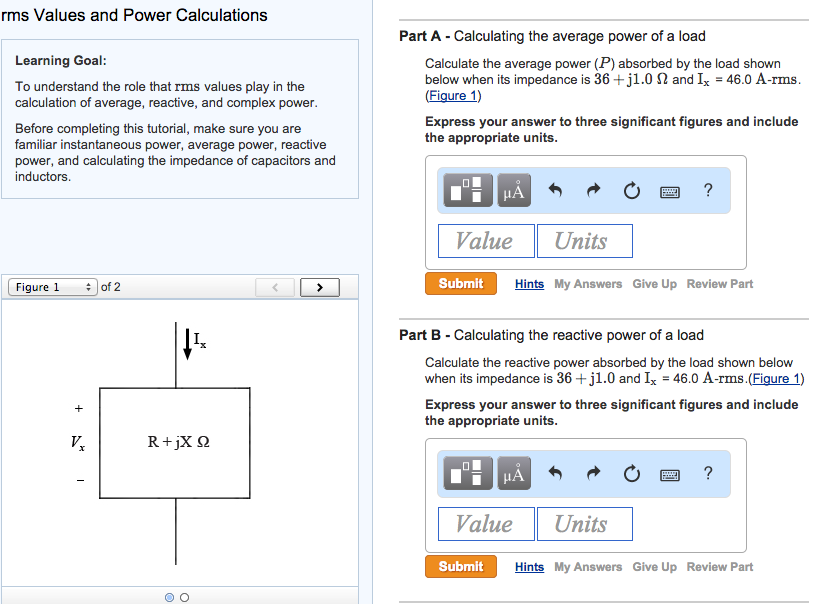Open the μÅ units menu in Part B
813x604 pixels.
point(513,473)
